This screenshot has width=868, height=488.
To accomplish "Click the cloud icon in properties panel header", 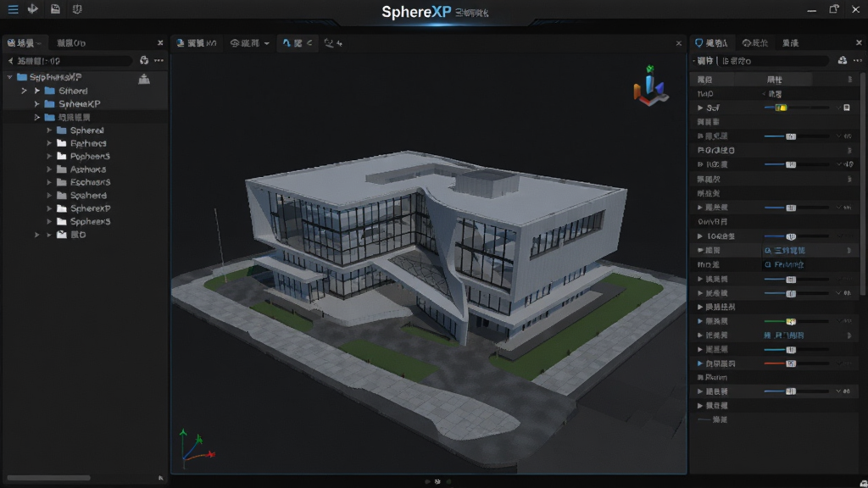I will click(x=842, y=60).
